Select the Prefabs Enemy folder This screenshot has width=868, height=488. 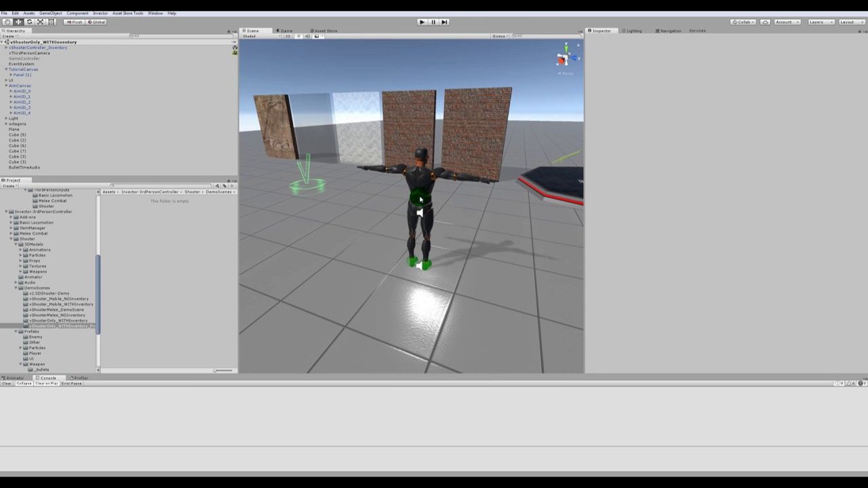tap(35, 337)
